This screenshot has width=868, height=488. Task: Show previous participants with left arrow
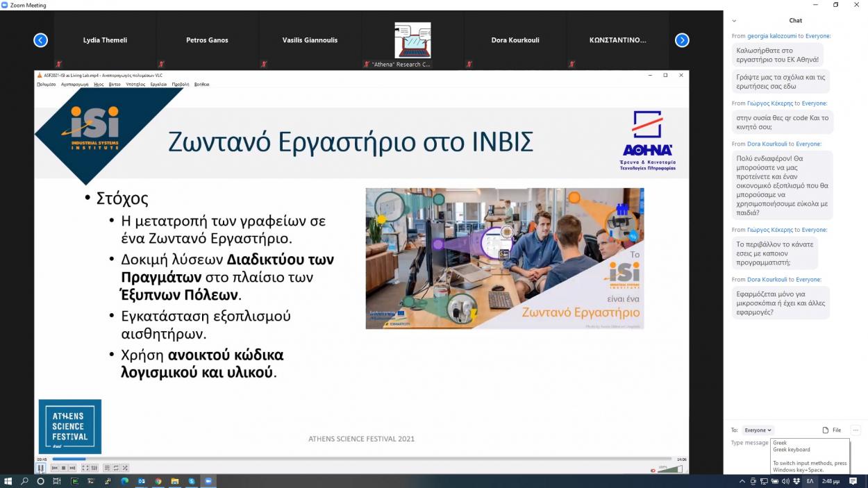(x=40, y=40)
